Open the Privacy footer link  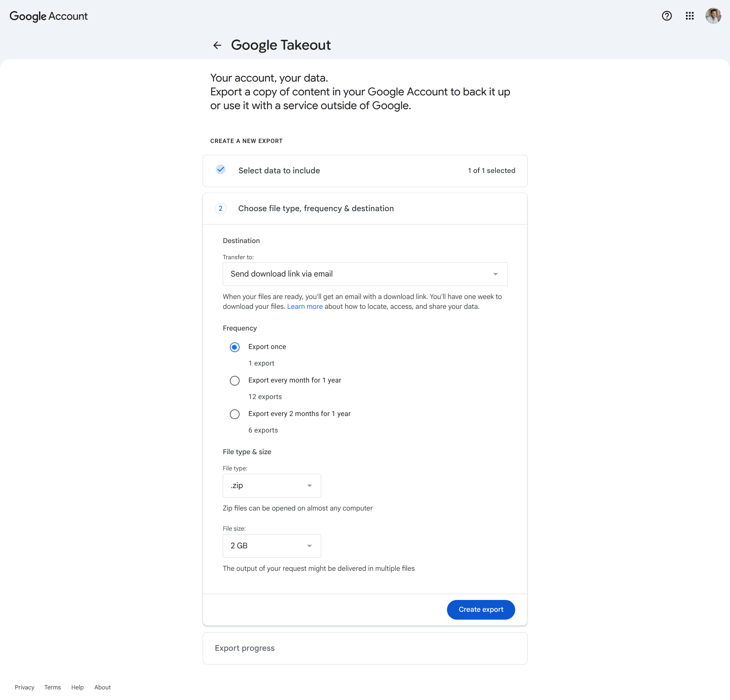pos(24,687)
